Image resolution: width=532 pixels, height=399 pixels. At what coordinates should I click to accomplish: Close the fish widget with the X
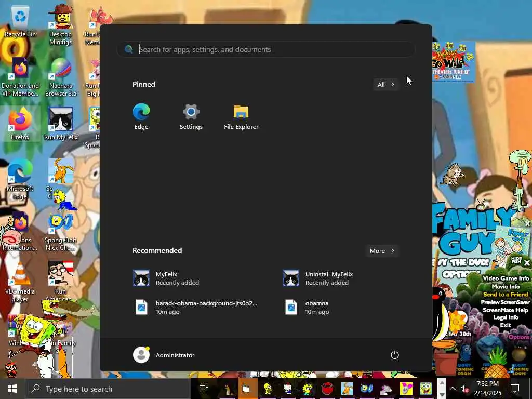[527, 263]
